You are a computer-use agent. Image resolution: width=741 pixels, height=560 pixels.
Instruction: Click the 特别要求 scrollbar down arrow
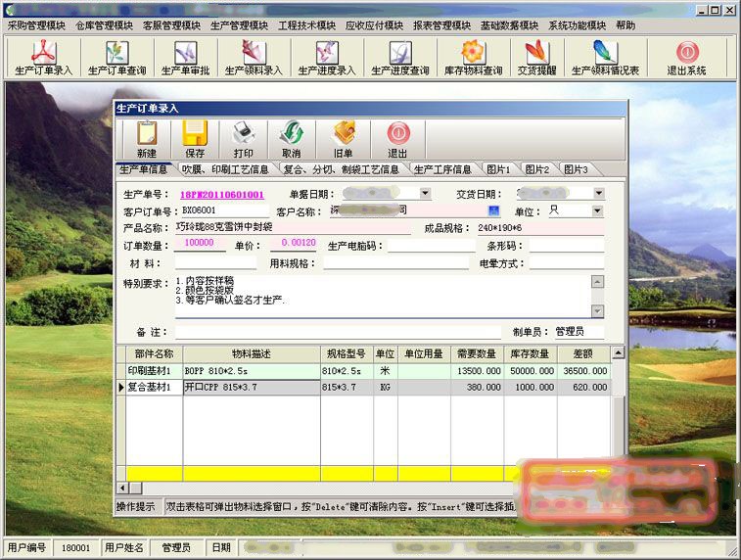(x=598, y=311)
